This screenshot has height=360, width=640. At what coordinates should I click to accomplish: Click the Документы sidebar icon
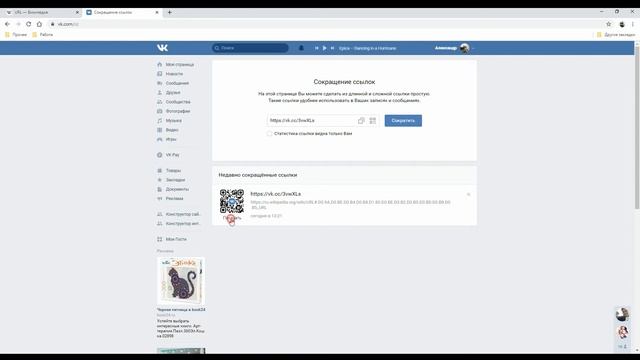(160, 189)
